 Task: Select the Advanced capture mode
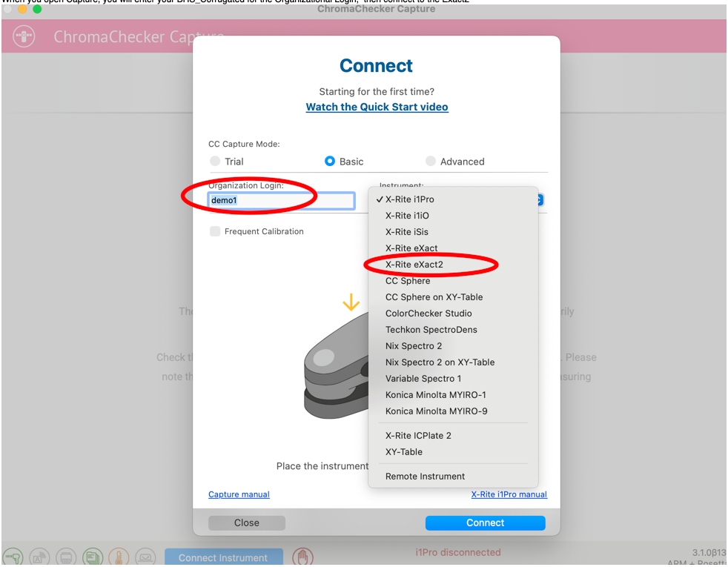coord(431,161)
